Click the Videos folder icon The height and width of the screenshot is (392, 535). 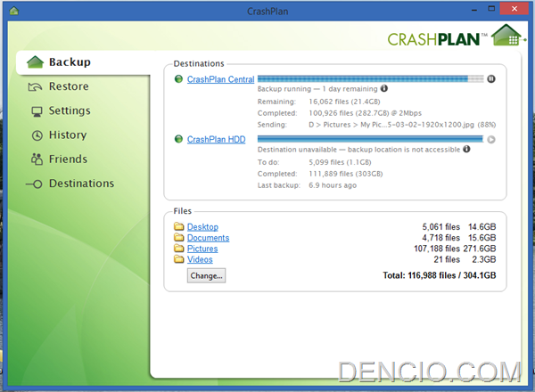(x=179, y=259)
